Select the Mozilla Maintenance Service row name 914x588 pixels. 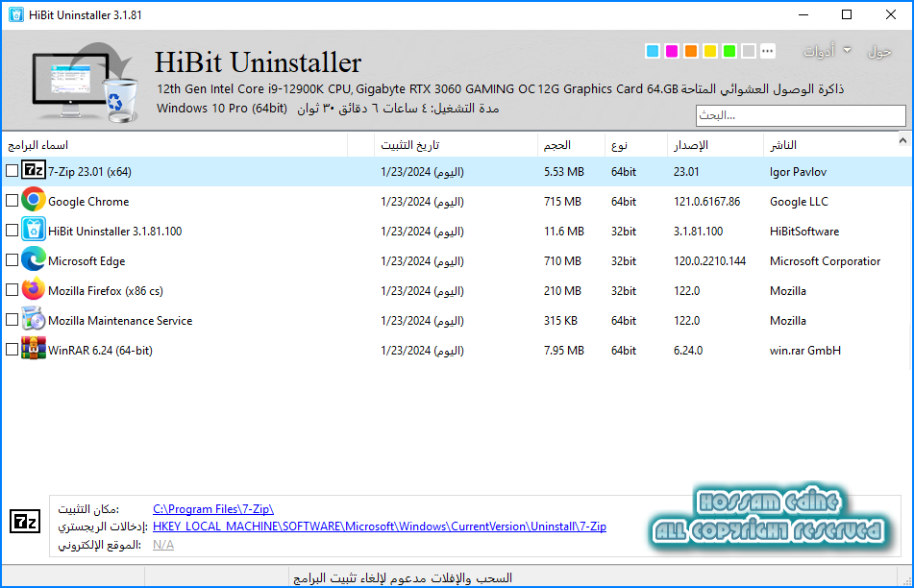pyautogui.click(x=120, y=321)
